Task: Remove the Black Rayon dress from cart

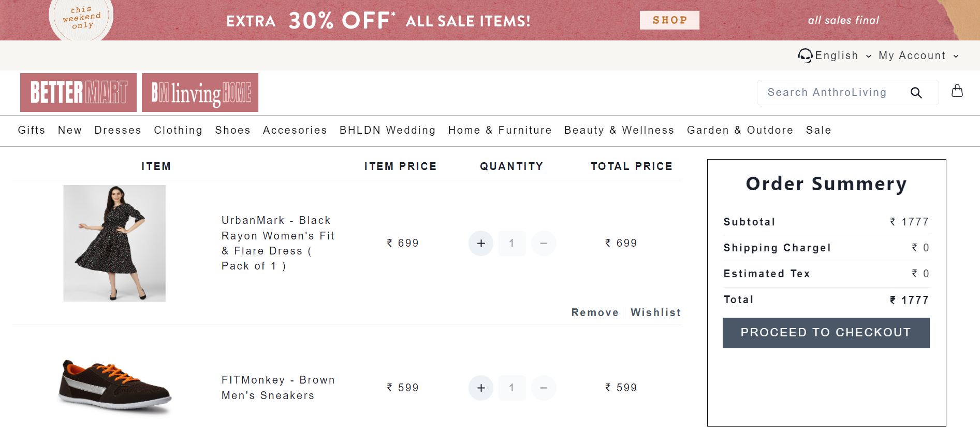Action: (595, 313)
